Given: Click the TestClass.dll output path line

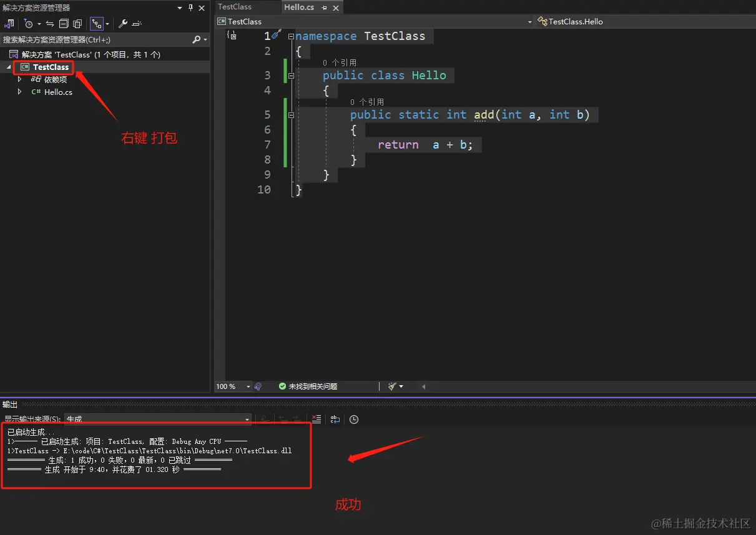Looking at the screenshot, I should tap(149, 451).
